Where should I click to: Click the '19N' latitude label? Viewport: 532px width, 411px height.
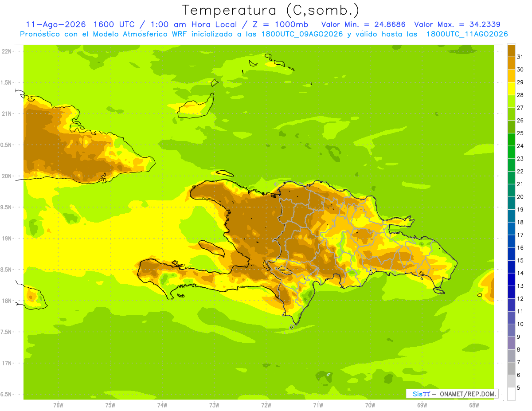[7, 239]
